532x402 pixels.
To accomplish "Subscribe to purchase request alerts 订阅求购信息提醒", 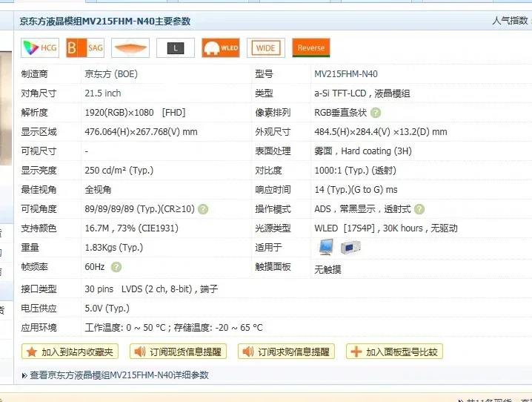I will coord(286,352).
